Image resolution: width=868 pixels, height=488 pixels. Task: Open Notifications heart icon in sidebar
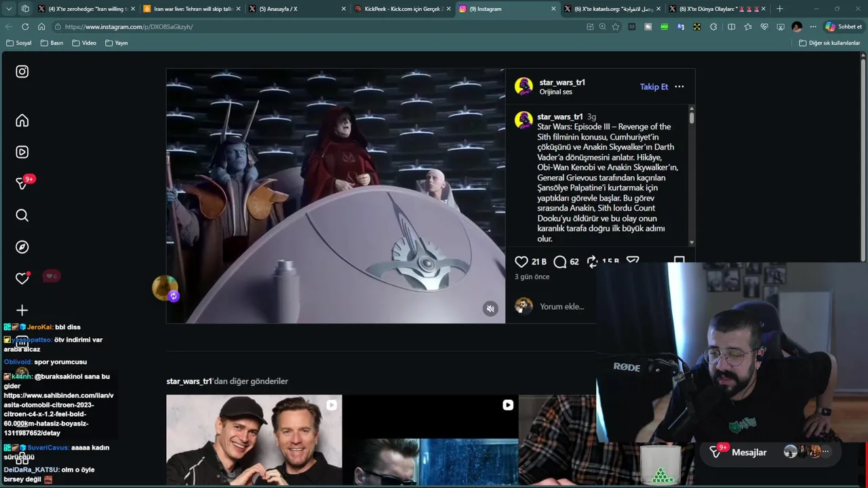pos(22,279)
